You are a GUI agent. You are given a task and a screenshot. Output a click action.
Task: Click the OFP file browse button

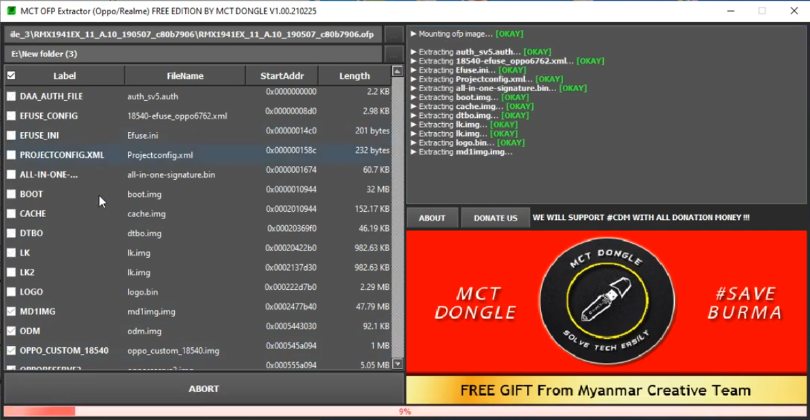click(394, 35)
